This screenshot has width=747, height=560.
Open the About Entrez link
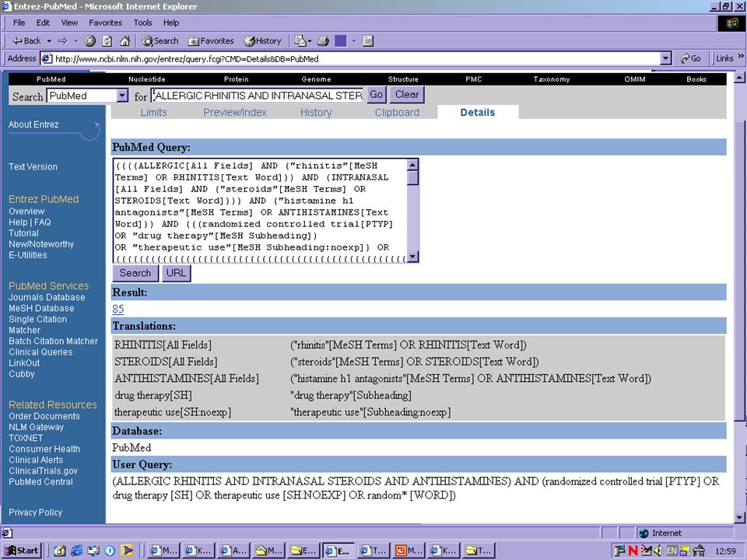(x=33, y=124)
